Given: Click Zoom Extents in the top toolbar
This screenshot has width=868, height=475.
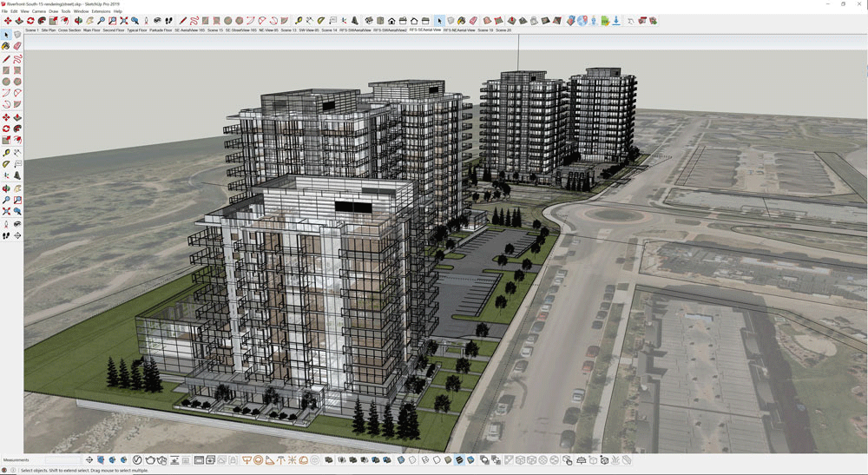Looking at the screenshot, I should pyautogui.click(x=123, y=21).
